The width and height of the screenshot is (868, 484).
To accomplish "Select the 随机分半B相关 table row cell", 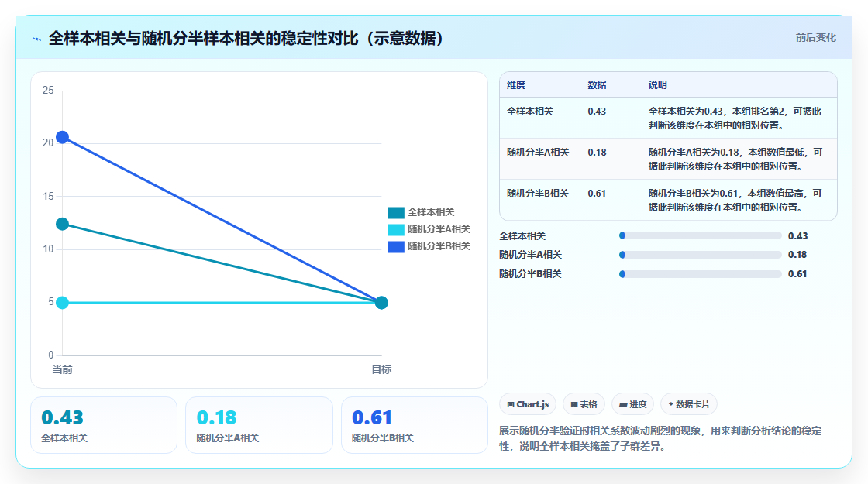I will click(538, 193).
